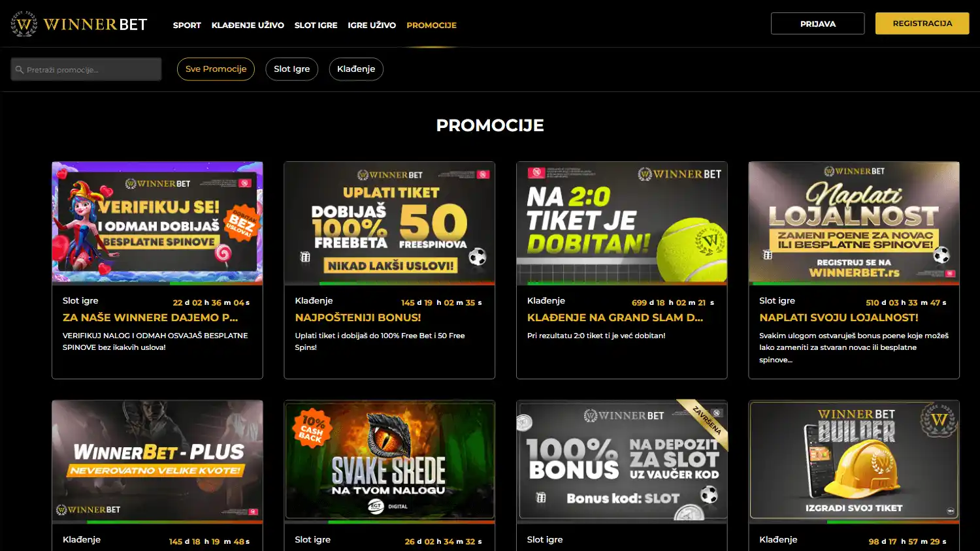
Task: Open the Svake srede cashback banner
Action: (x=389, y=461)
